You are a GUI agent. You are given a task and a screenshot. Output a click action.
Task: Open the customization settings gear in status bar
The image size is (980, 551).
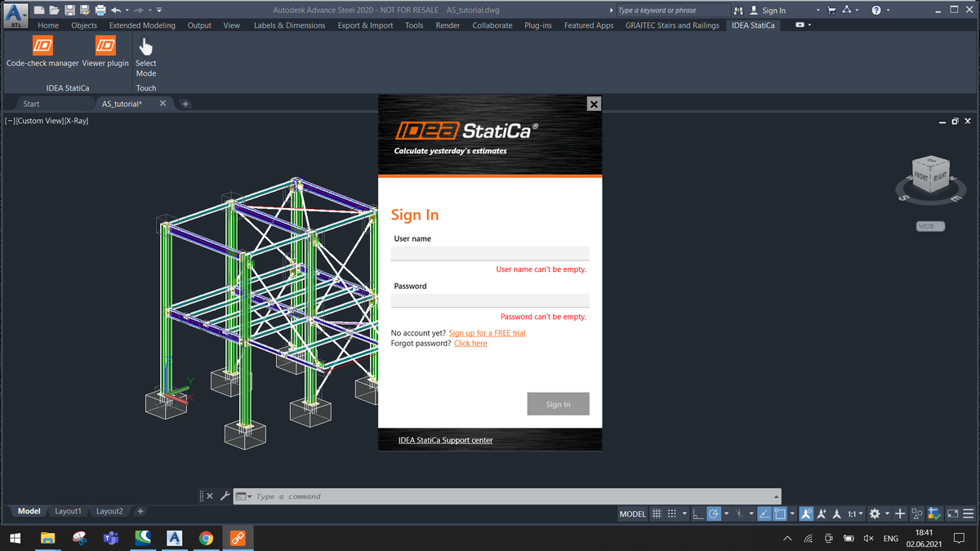(874, 513)
